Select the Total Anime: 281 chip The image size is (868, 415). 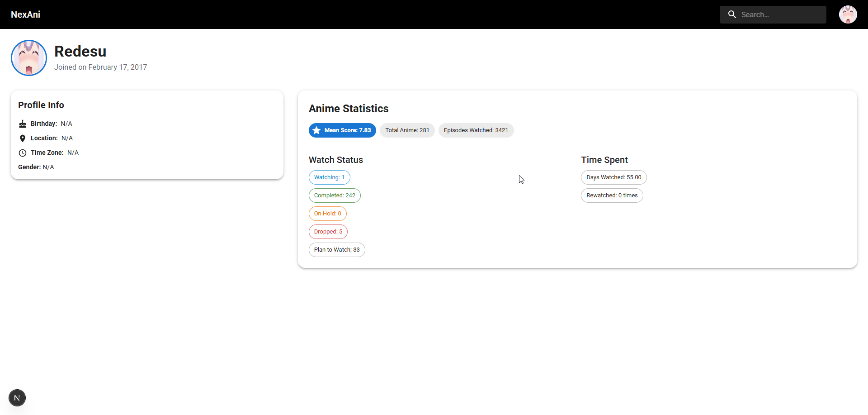pos(407,130)
